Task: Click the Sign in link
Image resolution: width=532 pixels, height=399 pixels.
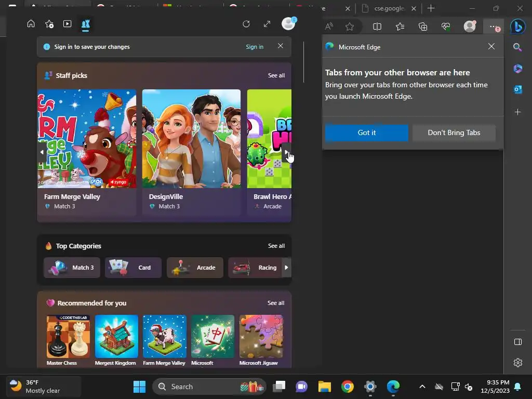Action: tap(255, 47)
